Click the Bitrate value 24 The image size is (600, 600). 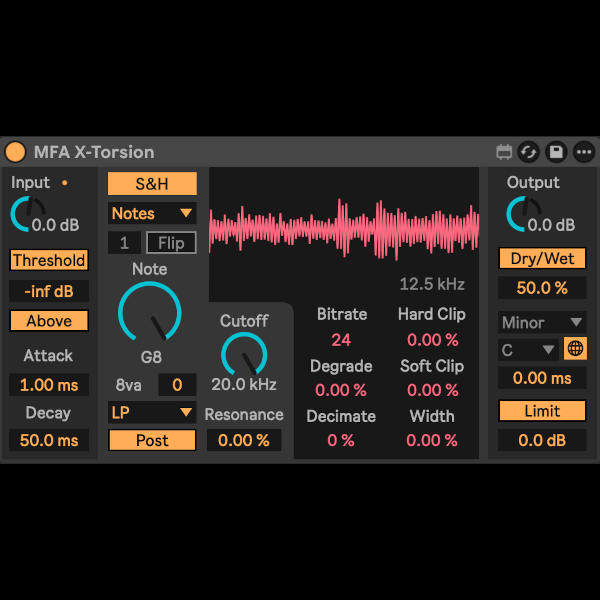click(341, 340)
